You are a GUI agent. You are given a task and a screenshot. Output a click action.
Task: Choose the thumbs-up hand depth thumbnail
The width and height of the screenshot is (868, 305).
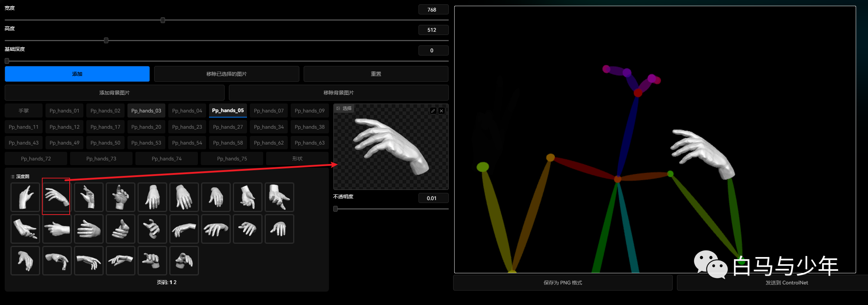tap(120, 229)
